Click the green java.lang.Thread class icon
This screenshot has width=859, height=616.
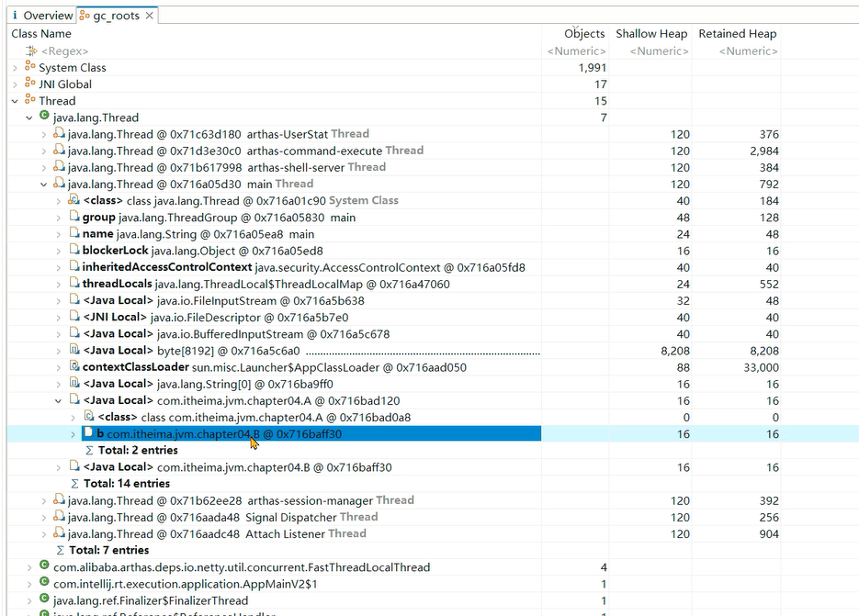[44, 118]
